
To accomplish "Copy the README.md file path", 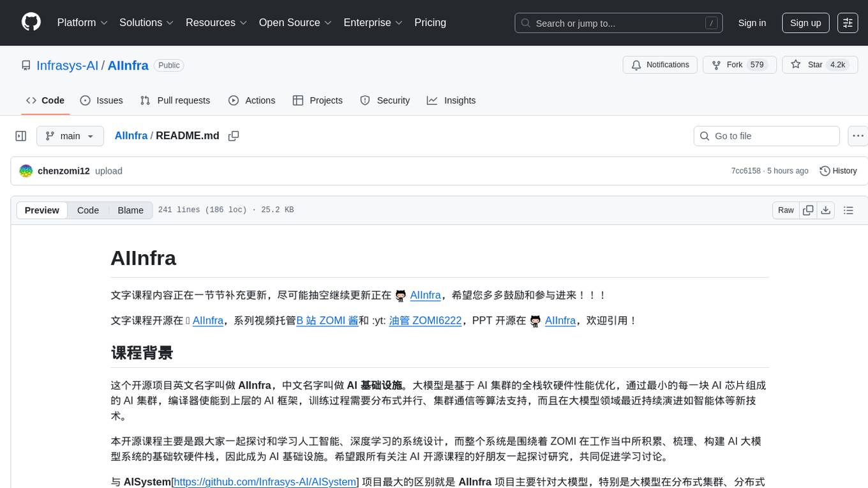I will (x=234, y=135).
